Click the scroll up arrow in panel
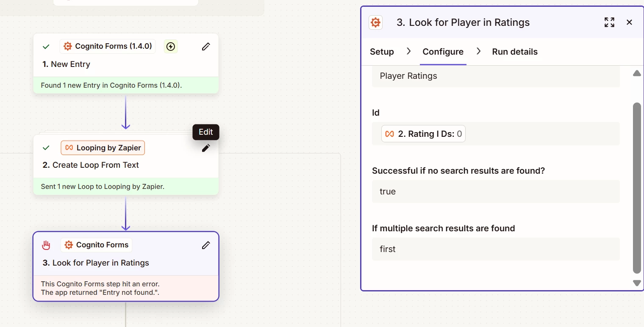The width and height of the screenshot is (644, 327). point(637,73)
